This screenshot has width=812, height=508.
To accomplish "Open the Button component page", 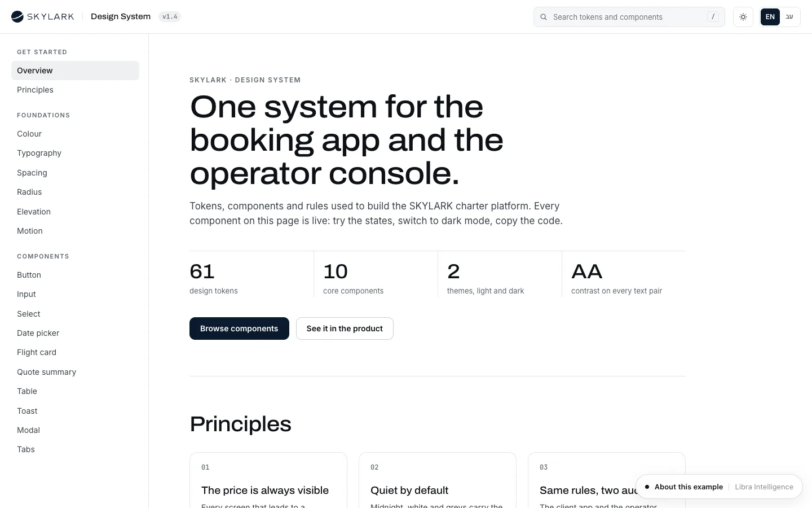I will 75,275.
